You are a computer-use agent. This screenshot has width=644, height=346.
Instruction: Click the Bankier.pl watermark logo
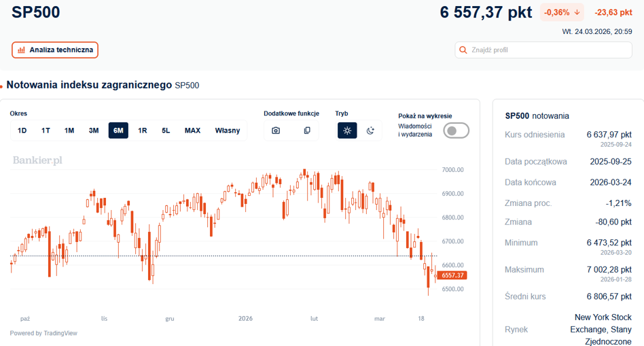pyautogui.click(x=37, y=160)
